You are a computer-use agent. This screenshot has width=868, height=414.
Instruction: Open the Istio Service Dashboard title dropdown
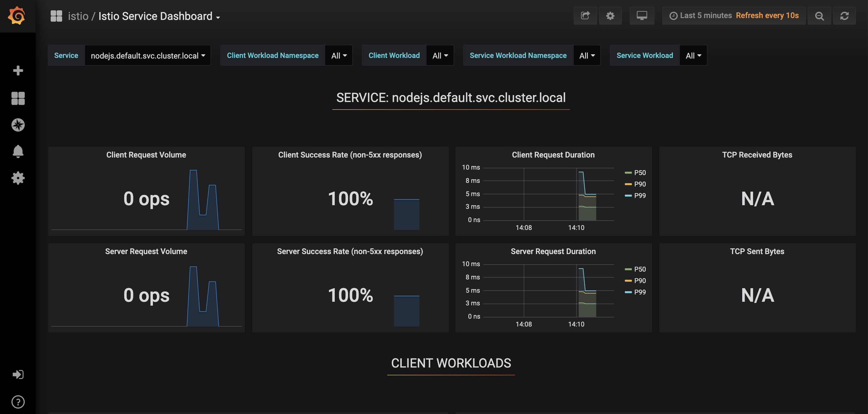tap(159, 16)
